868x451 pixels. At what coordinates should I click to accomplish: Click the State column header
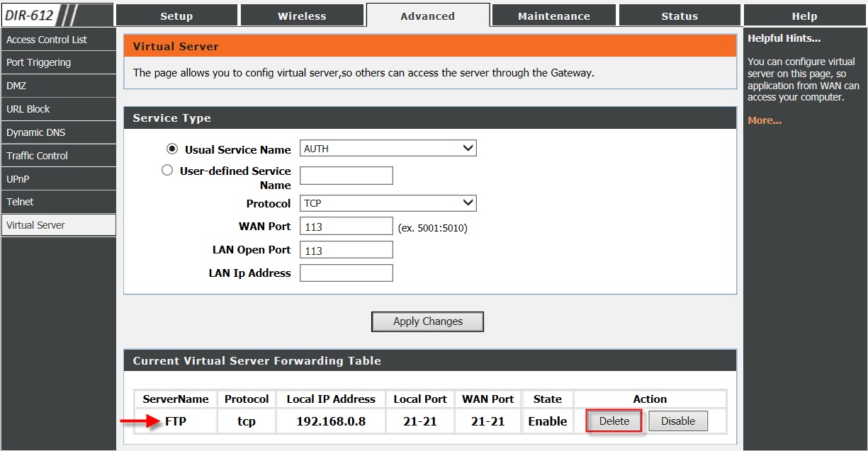(548, 399)
